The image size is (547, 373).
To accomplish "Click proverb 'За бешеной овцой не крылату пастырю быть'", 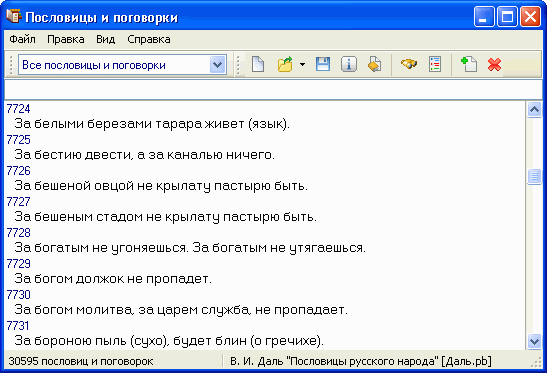I will [x=161, y=186].
